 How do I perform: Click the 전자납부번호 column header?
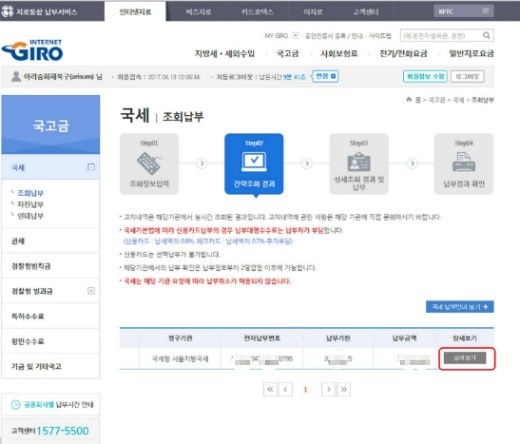[x=262, y=338]
